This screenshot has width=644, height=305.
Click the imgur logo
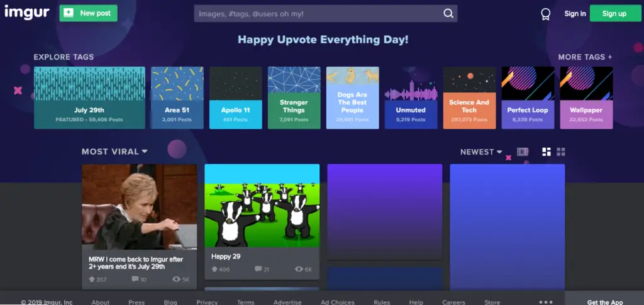point(26,13)
